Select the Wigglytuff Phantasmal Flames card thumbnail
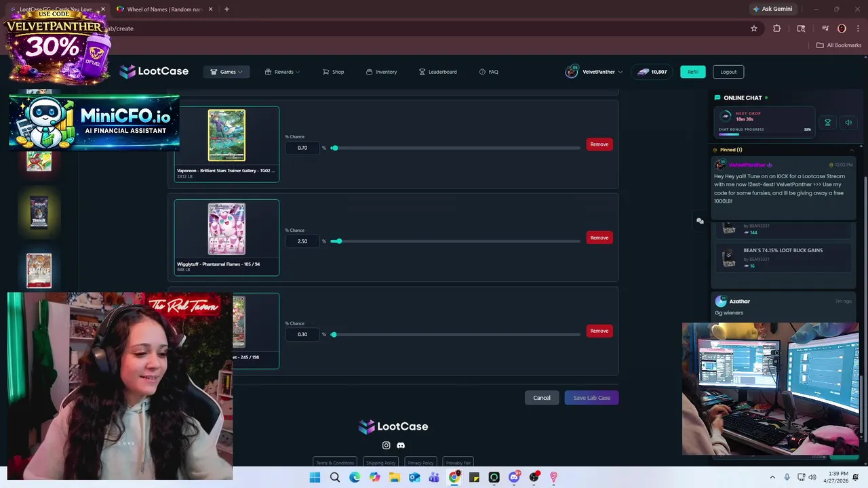The width and height of the screenshot is (868, 488). pos(226,229)
